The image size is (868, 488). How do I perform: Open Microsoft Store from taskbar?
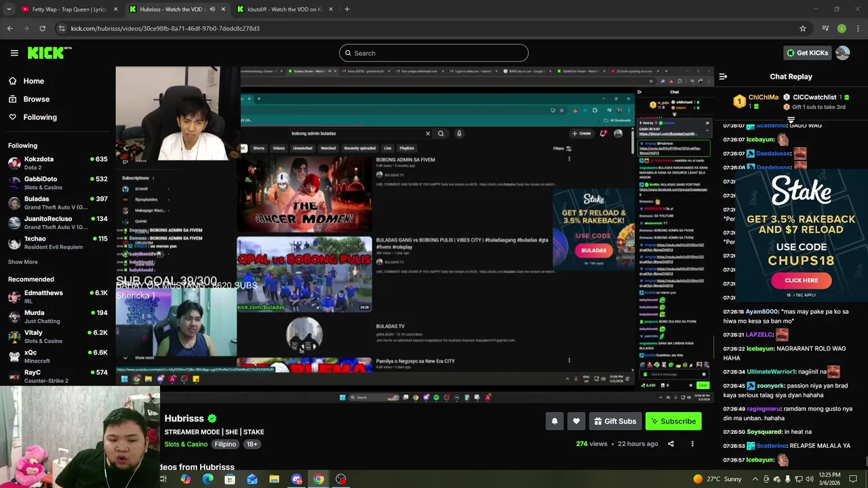pos(230,479)
